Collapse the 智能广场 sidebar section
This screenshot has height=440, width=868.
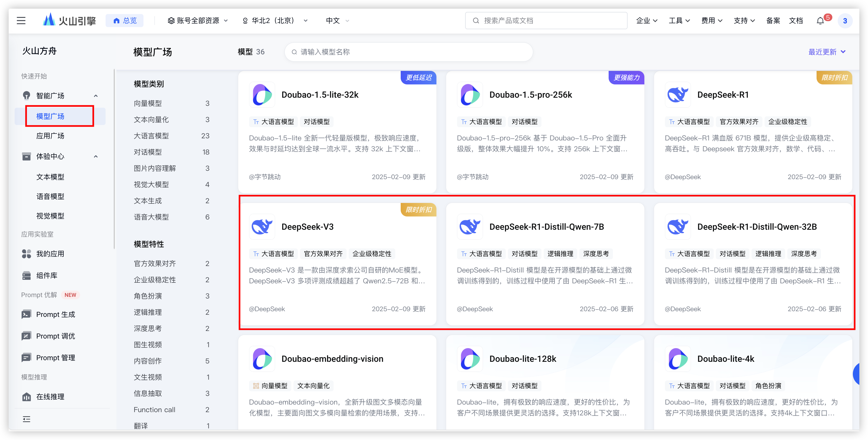[96, 96]
